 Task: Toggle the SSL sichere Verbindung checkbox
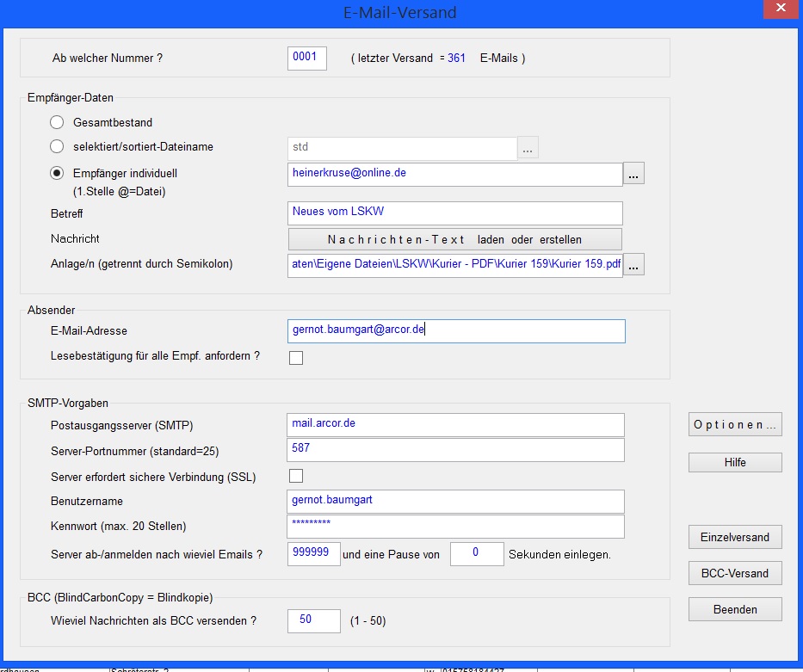(296, 476)
